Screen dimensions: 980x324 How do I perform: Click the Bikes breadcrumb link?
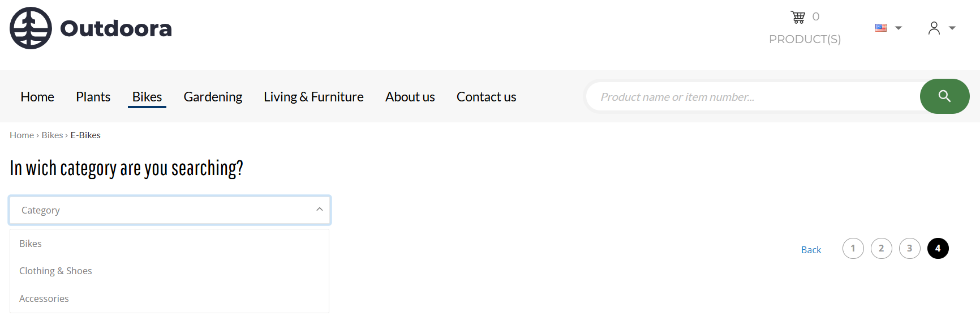52,135
